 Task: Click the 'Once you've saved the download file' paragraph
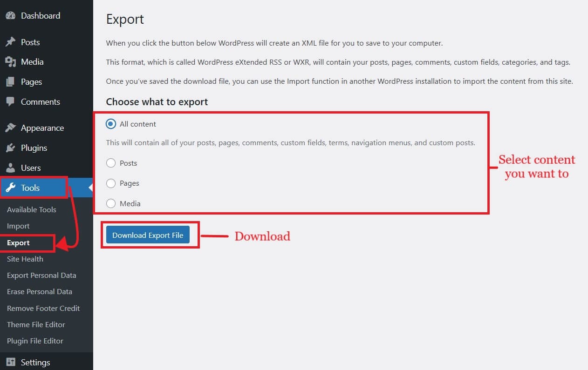340,81
